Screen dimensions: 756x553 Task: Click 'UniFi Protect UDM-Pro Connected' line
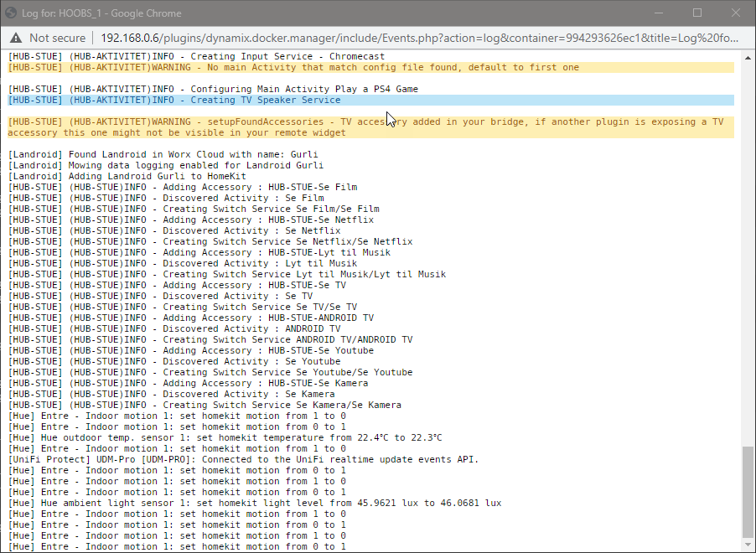point(244,459)
